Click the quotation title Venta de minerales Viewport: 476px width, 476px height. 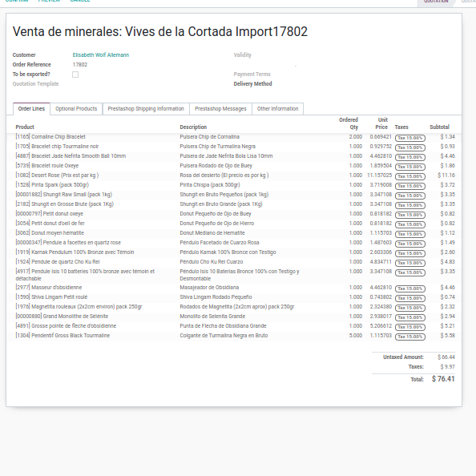coord(160,31)
